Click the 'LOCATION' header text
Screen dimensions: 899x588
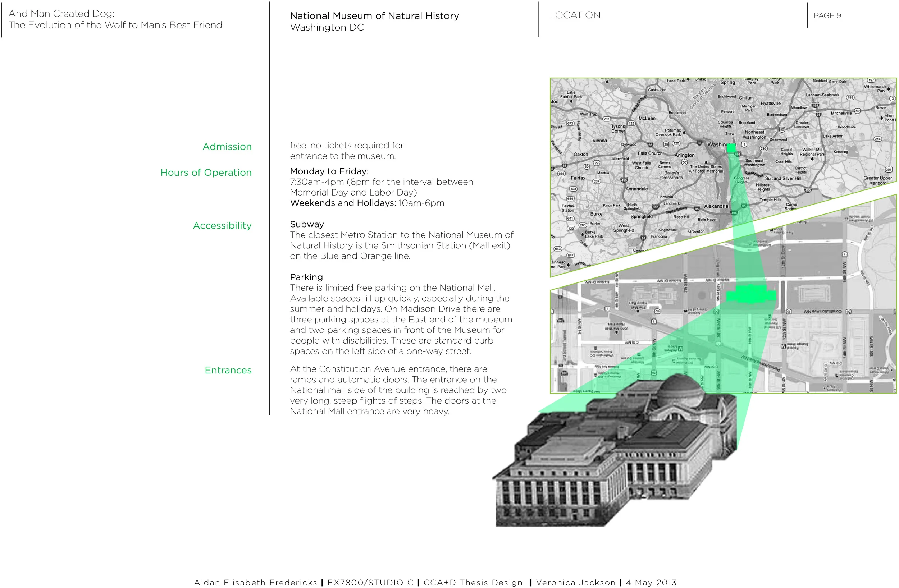(575, 15)
